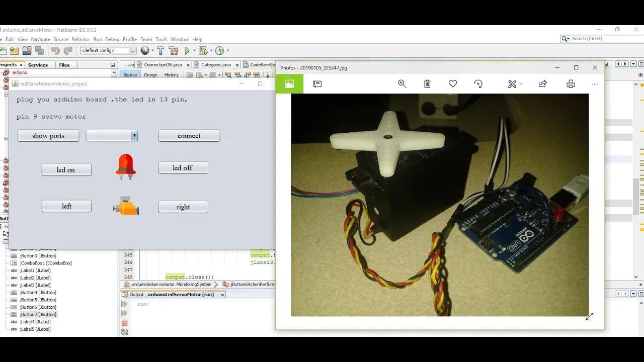Stop the run with red square icon
644x362 pixels.
coord(124,323)
